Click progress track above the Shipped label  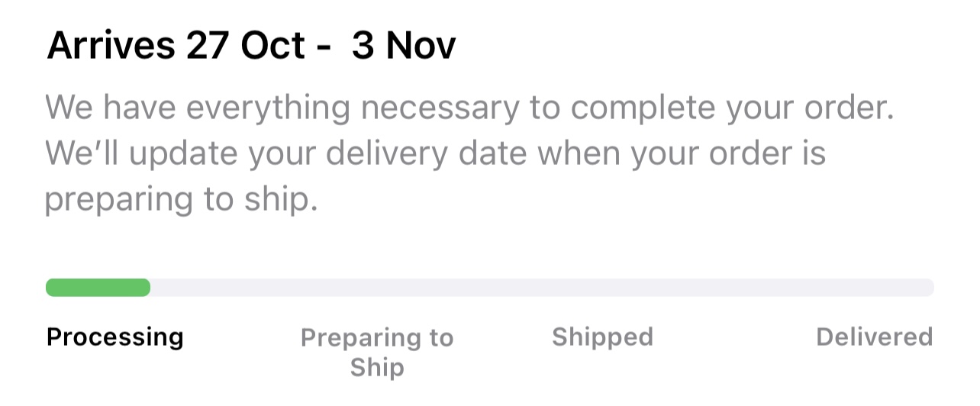(x=602, y=288)
